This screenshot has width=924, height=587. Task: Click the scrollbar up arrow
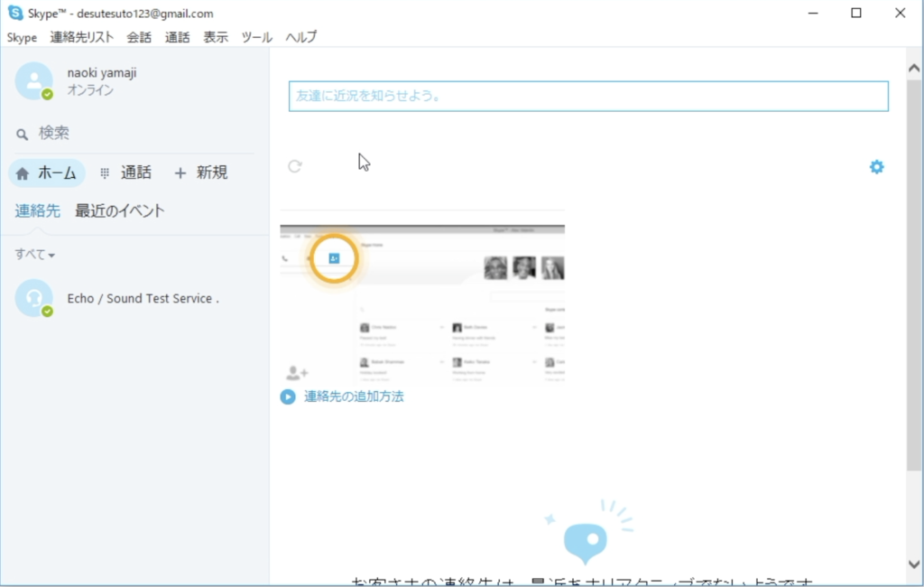click(914, 68)
